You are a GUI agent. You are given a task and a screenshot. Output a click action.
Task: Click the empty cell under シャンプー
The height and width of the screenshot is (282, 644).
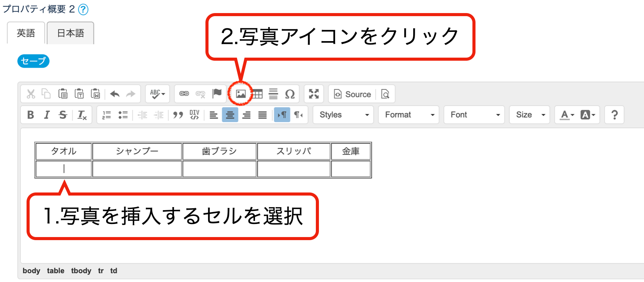[137, 169]
